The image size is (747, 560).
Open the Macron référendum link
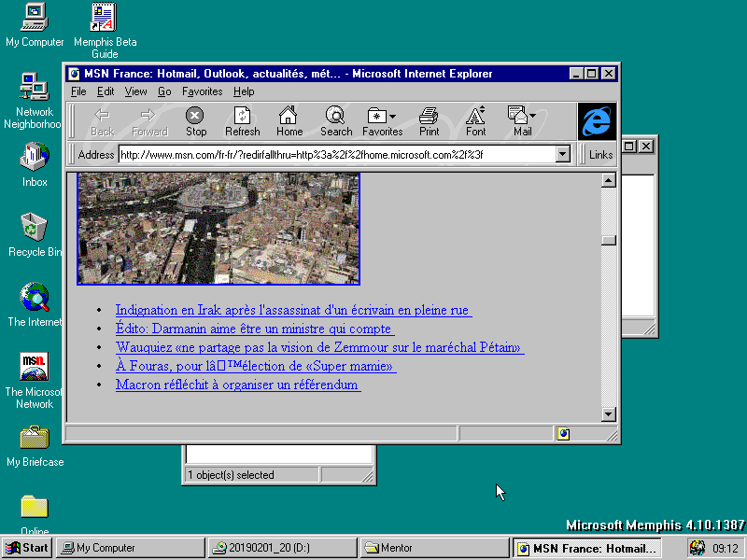(x=238, y=385)
